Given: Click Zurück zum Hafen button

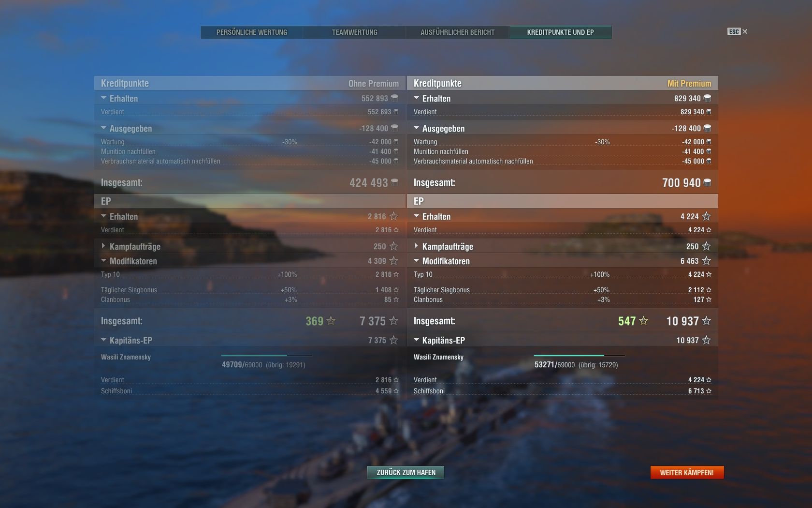Looking at the screenshot, I should point(406,472).
